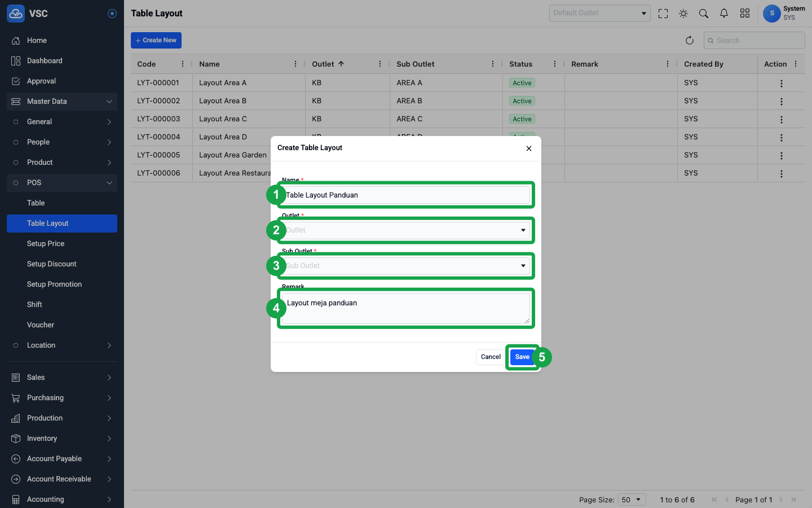This screenshot has width=812, height=508.
Task: Expand the Location submenu
Action: [62, 345]
